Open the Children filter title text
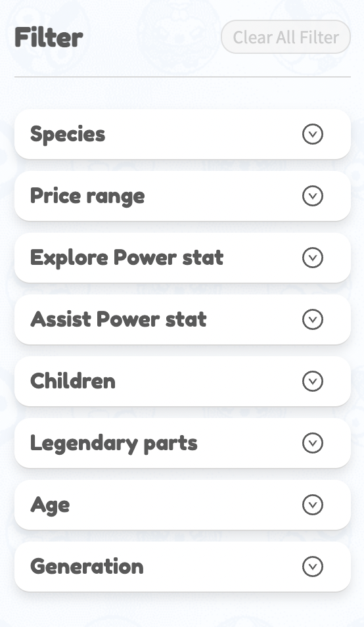This screenshot has width=364, height=627. [73, 381]
